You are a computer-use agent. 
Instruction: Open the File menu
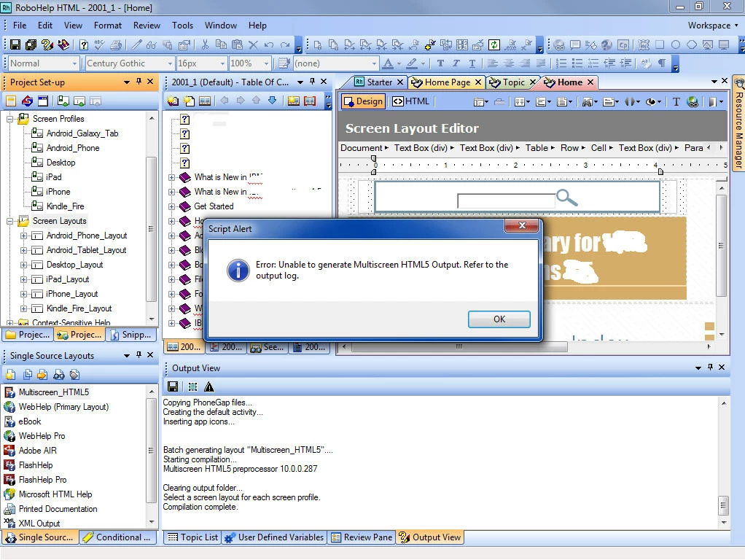point(20,26)
